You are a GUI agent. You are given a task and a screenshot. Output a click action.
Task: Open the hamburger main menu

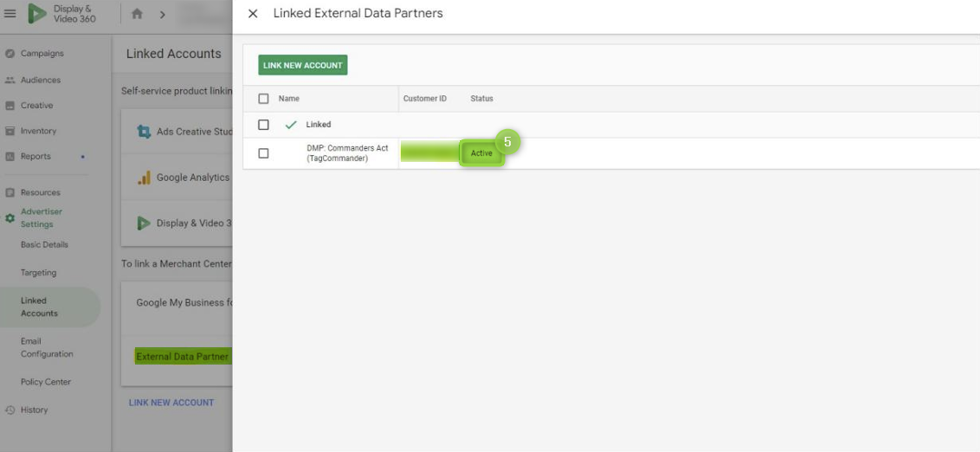10,14
